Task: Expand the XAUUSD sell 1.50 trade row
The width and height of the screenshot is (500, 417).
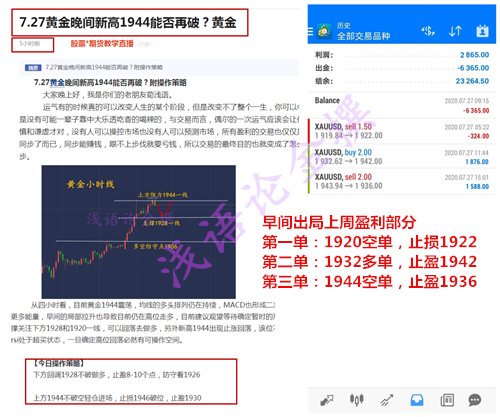Action: click(x=402, y=131)
